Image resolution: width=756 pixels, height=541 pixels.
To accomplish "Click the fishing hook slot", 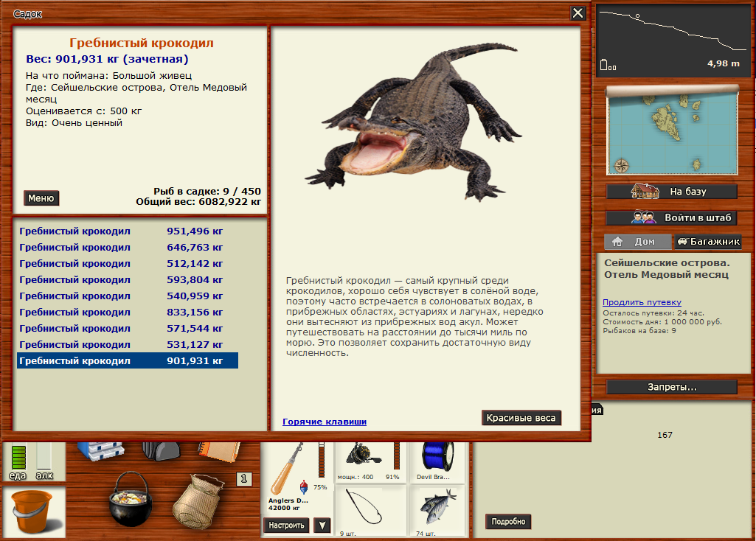I will (363, 510).
